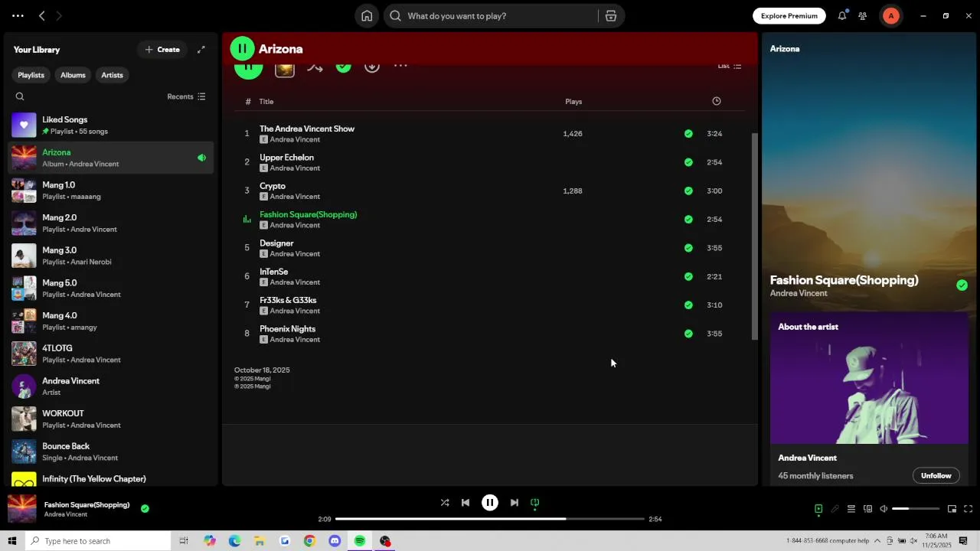This screenshot has width=980, height=551.
Task: Open File Explorer from the taskbar
Action: (260, 541)
